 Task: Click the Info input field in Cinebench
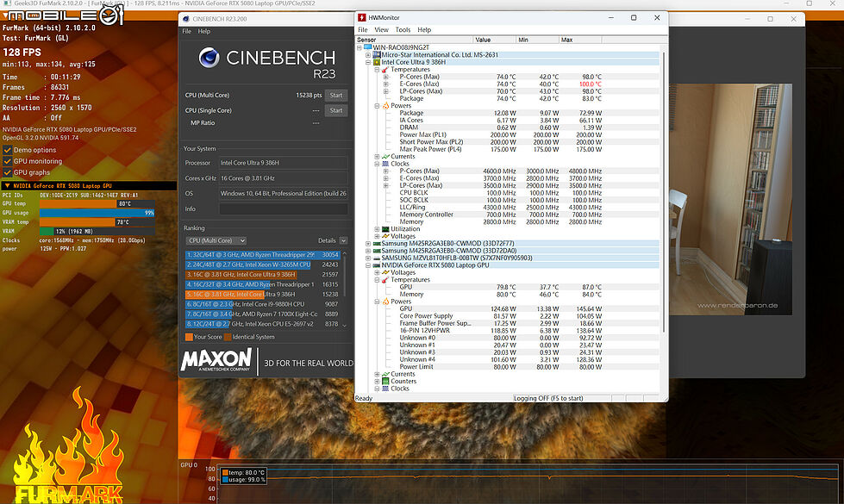pos(283,208)
